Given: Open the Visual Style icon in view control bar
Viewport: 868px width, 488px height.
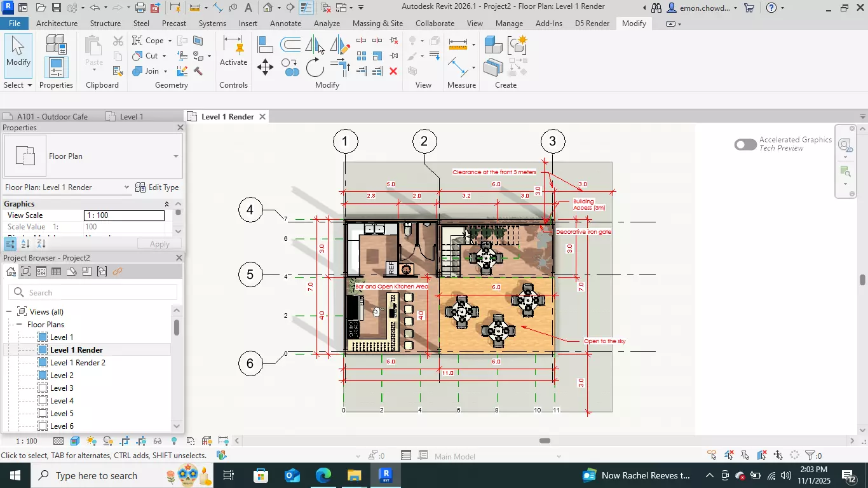Looking at the screenshot, I should point(75,441).
